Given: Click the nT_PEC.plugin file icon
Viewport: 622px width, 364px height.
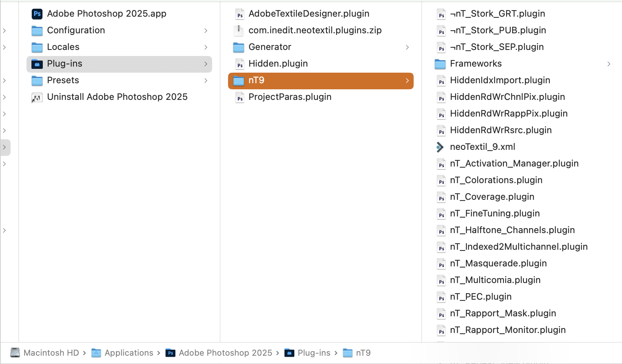Looking at the screenshot, I should point(441,297).
